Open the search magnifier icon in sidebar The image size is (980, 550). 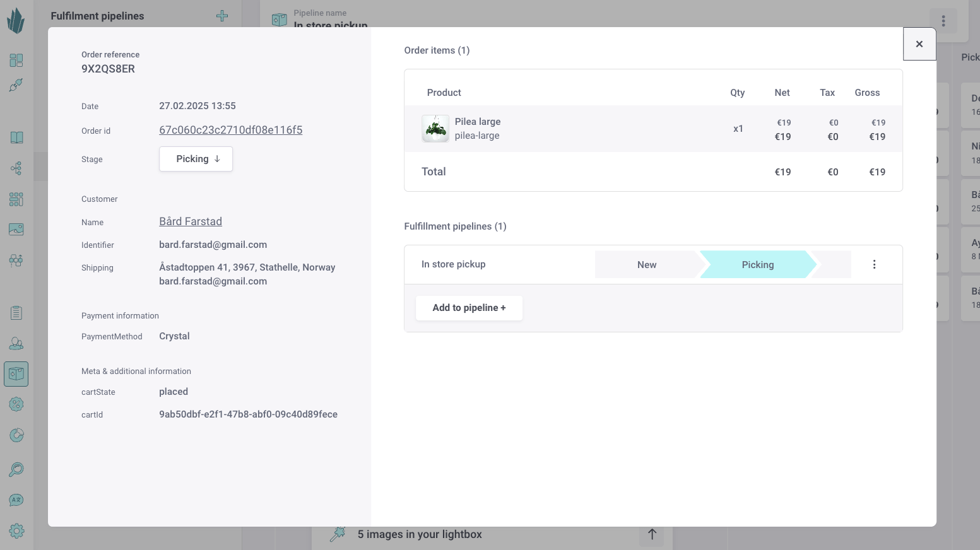[x=16, y=469]
